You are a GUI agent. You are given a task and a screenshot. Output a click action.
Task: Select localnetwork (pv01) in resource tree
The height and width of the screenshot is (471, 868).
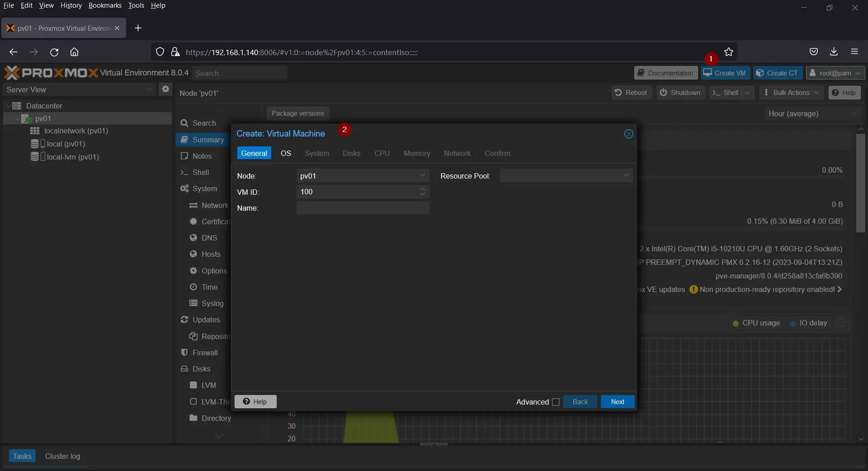(x=76, y=131)
